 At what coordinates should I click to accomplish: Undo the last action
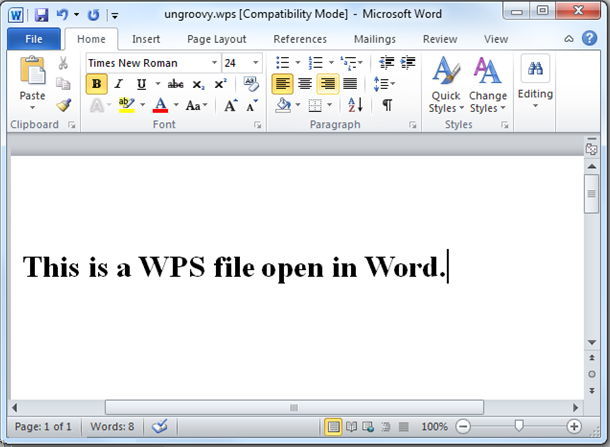coord(62,15)
